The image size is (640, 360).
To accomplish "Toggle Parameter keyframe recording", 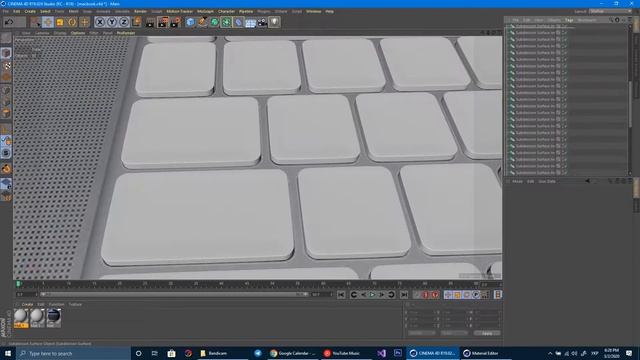I will (x=476, y=295).
